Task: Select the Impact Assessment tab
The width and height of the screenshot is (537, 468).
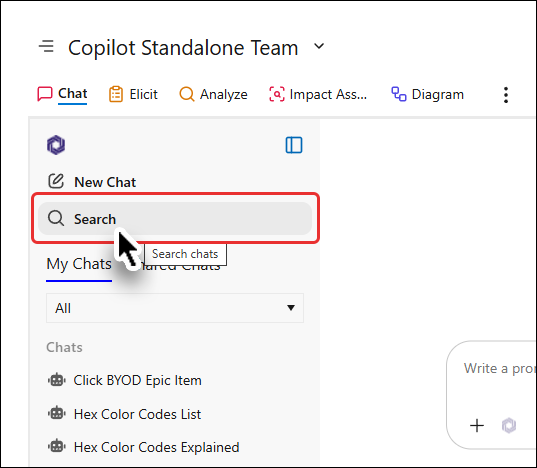Action: (x=318, y=94)
